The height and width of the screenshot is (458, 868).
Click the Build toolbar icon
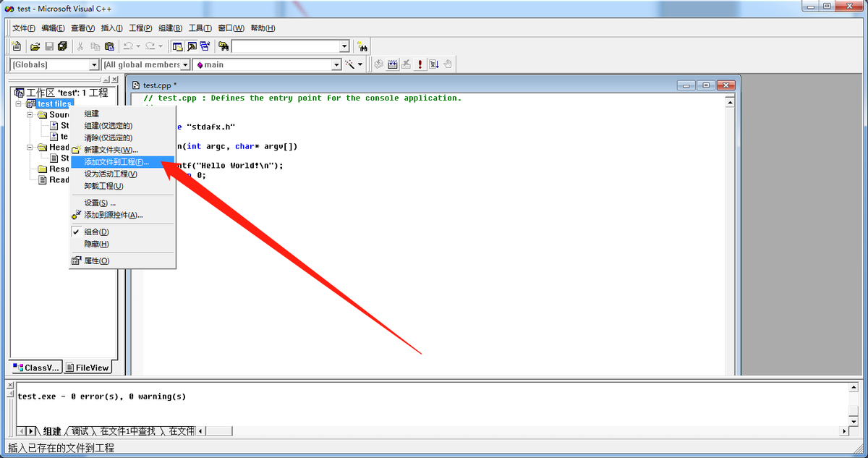pos(393,64)
